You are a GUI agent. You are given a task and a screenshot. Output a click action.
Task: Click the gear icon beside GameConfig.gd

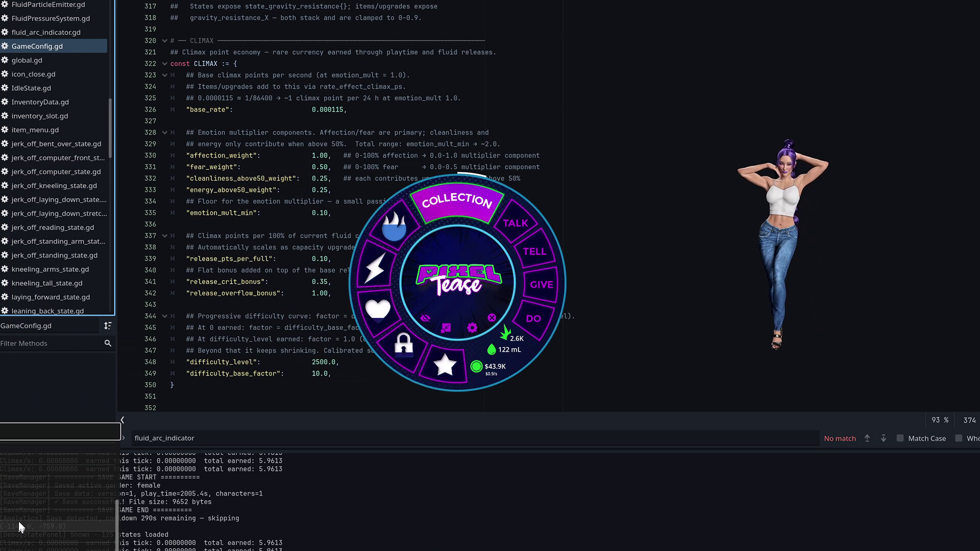[x=5, y=46]
